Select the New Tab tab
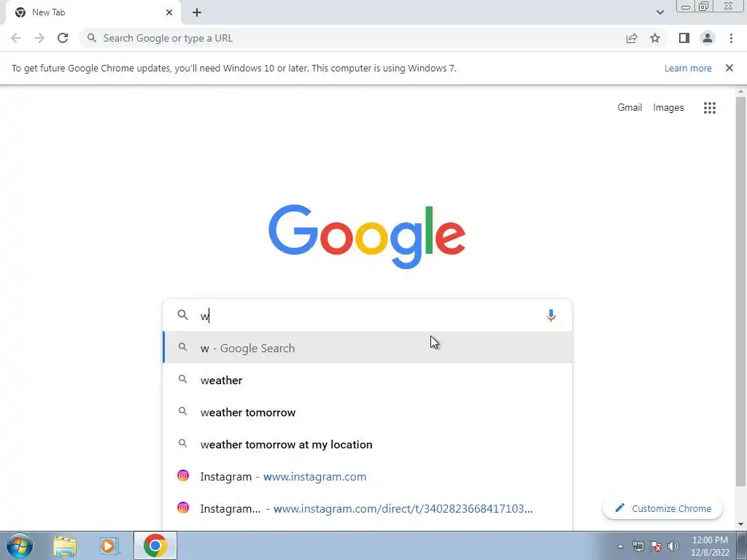Image resolution: width=747 pixels, height=560 pixels. coord(93,13)
